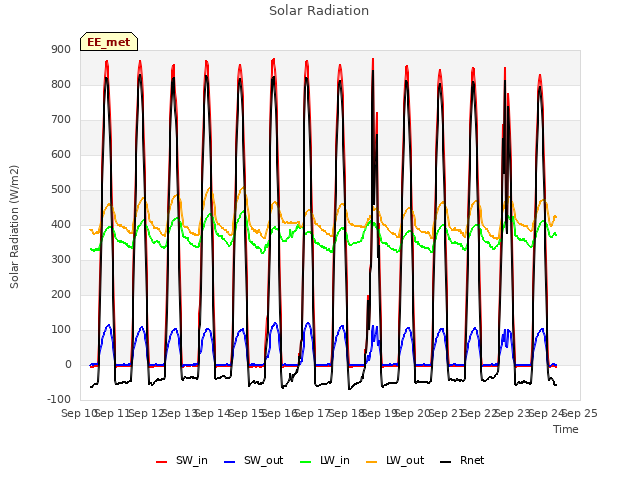The height and width of the screenshot is (480, 640).
Task: Click the 400 y-axis tick label
Action: 61,224
